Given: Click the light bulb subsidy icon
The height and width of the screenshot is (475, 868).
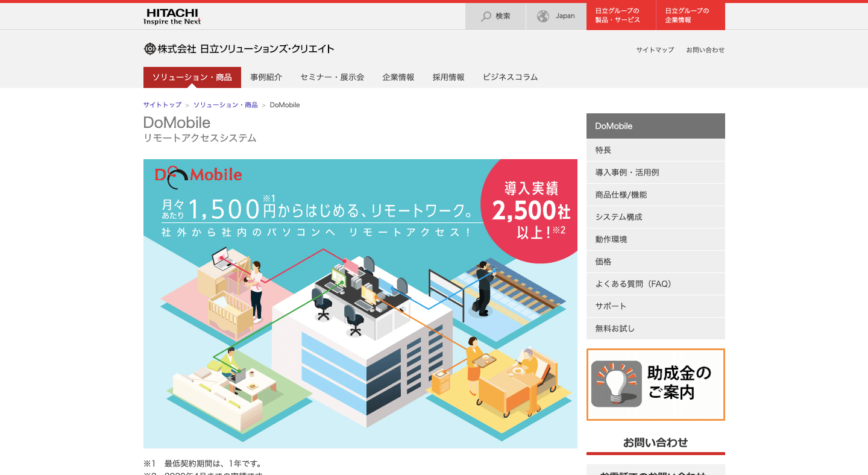Looking at the screenshot, I should pos(616,384).
